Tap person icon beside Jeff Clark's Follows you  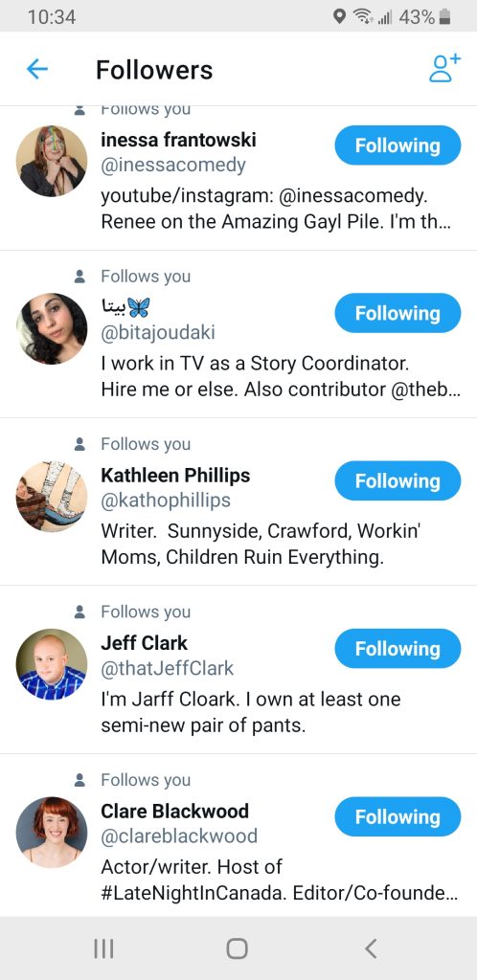coord(79,612)
